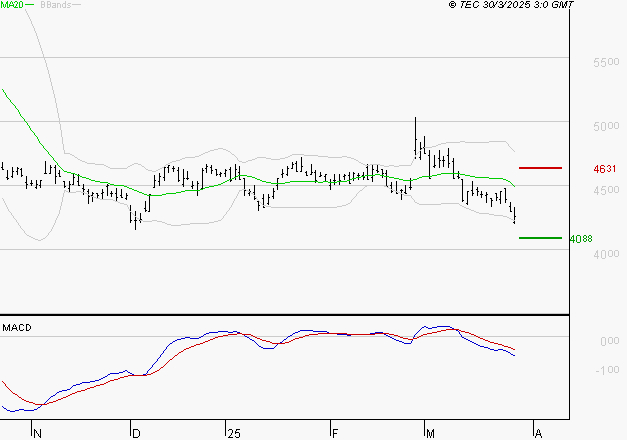The width and height of the screenshot is (627, 440).
Task: Click the tall price spike bar near 5000
Action: tap(415, 138)
